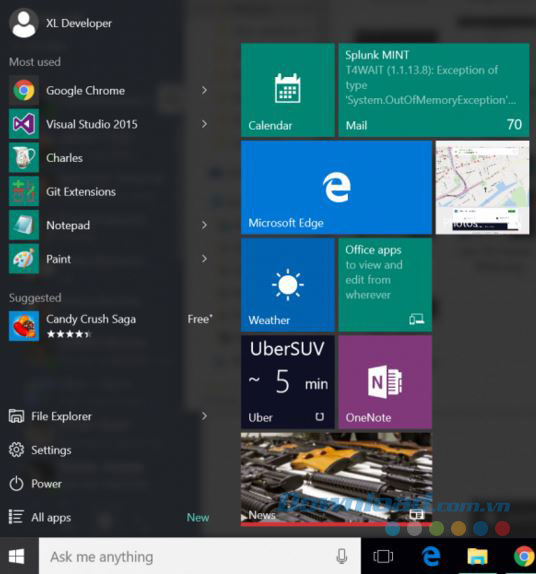Expand the File Explorer jump list arrow
The height and width of the screenshot is (574, 536).
click(204, 416)
